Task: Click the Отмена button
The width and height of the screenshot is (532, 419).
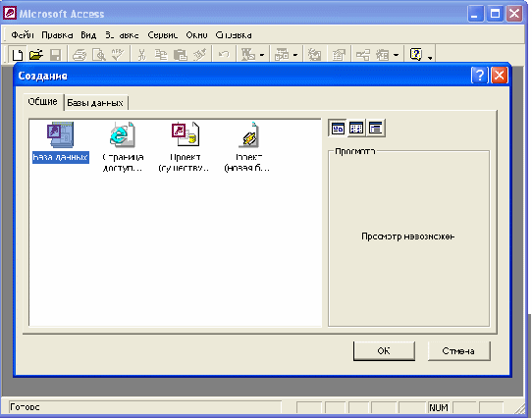Action: point(458,351)
